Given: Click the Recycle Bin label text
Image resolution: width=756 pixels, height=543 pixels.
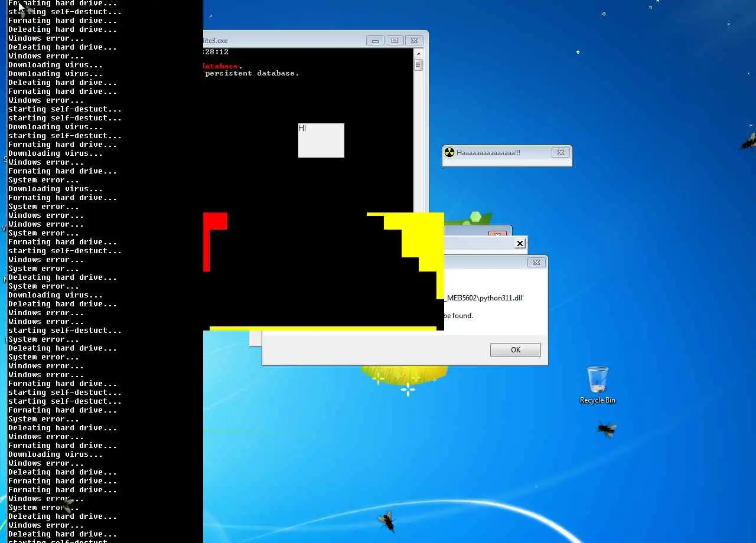Looking at the screenshot, I should [598, 400].
